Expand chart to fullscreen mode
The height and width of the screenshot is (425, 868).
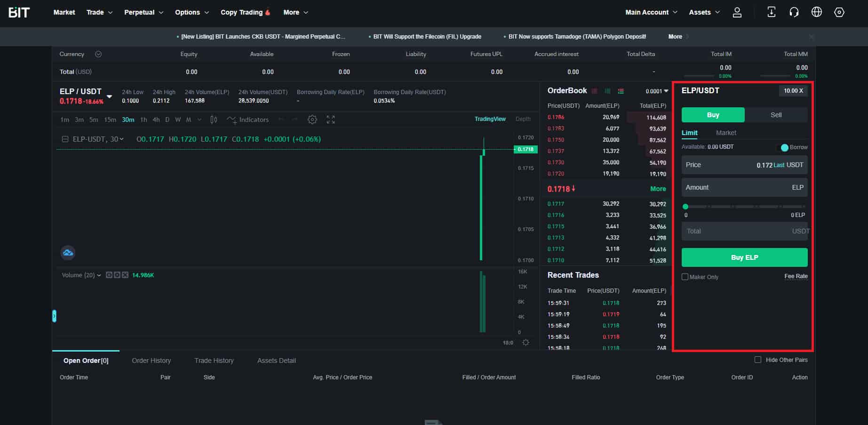tap(330, 120)
